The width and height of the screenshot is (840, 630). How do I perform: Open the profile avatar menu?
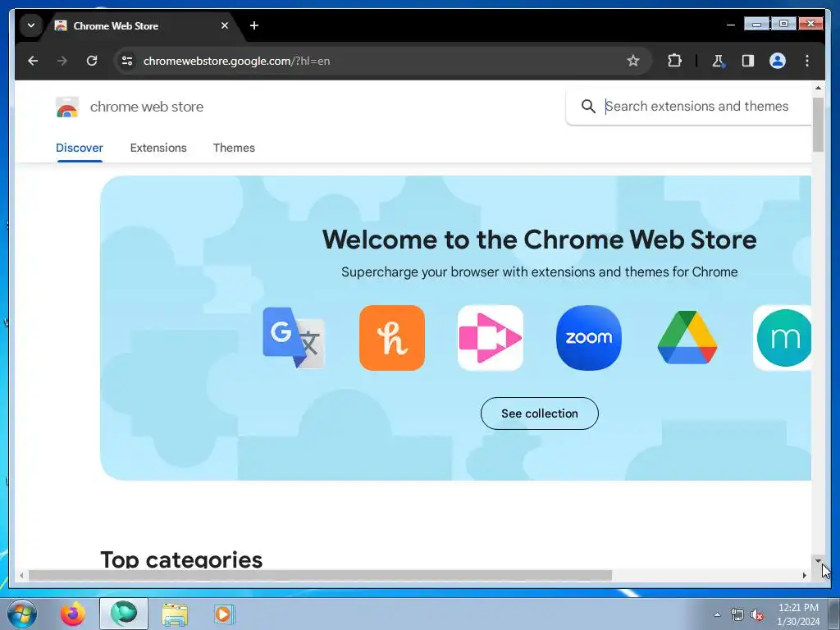point(778,61)
